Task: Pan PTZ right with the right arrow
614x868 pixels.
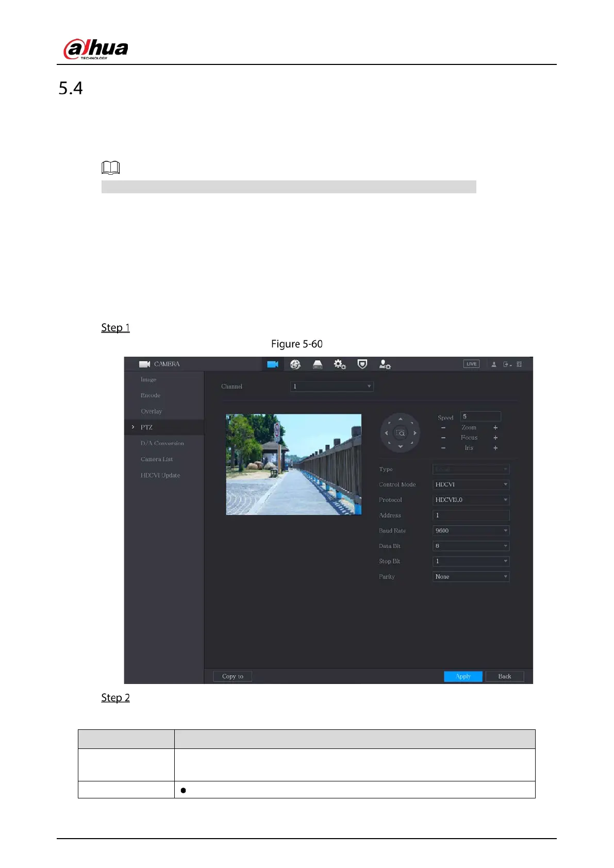Action: pos(414,433)
